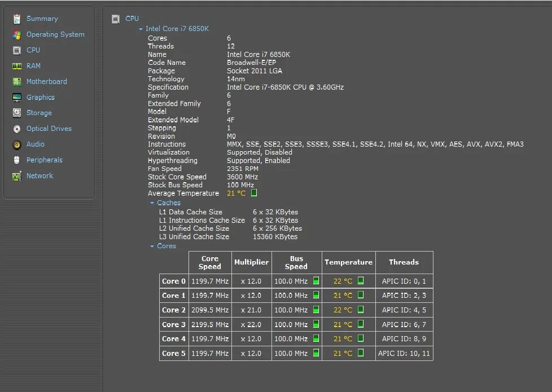Image resolution: width=552 pixels, height=392 pixels.
Task: Click Core 4 temperature graph icon
Action: pos(361,338)
